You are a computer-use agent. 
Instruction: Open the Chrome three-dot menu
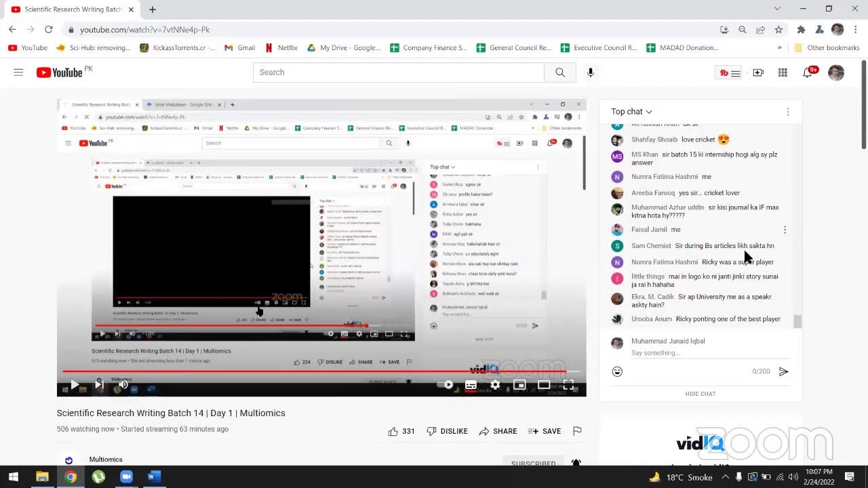(856, 30)
